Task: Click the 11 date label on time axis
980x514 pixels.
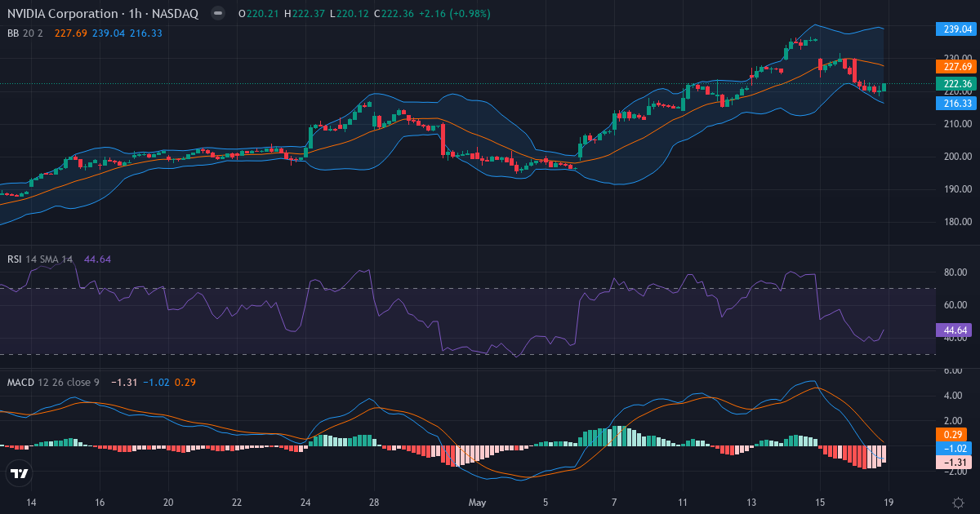Action: coord(683,503)
